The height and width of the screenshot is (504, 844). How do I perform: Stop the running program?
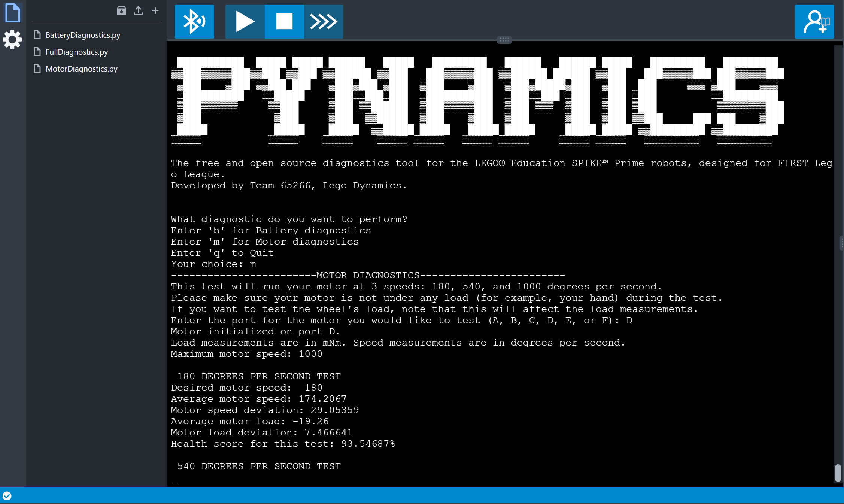[284, 21]
